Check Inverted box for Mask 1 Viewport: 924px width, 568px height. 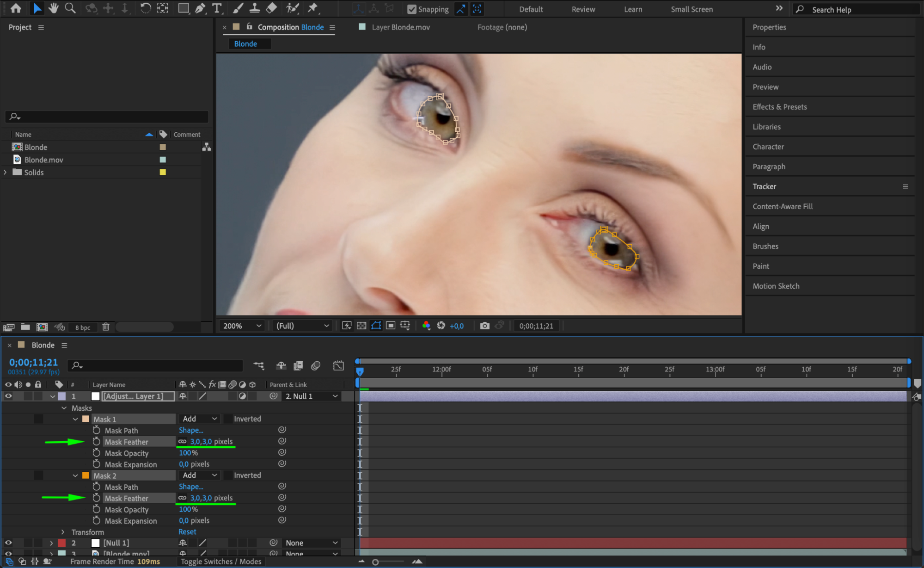228,419
